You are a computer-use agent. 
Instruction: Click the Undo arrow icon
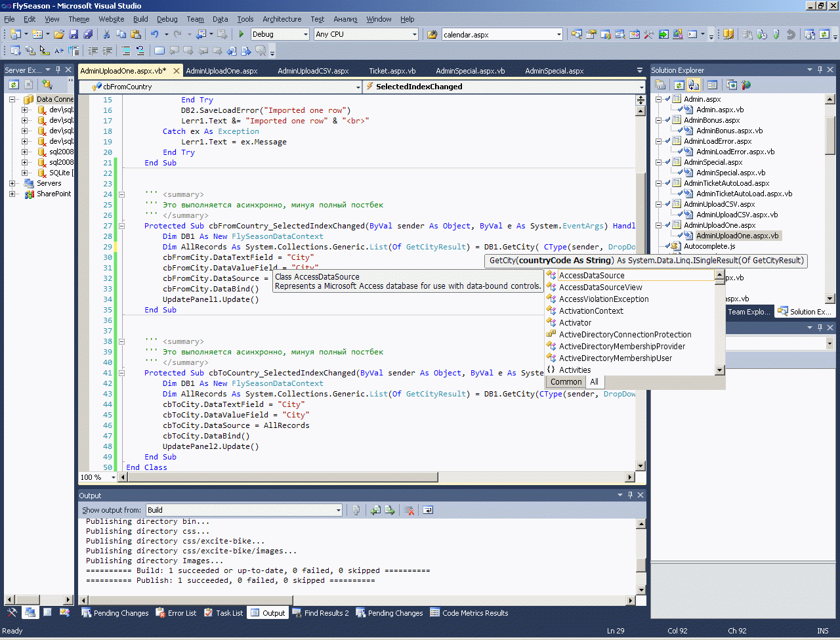tap(154, 34)
